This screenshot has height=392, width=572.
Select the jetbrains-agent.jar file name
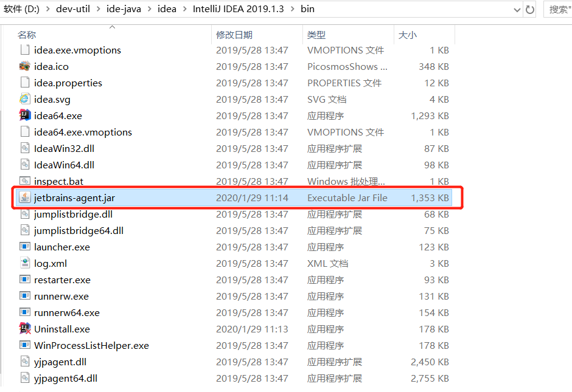tap(74, 198)
